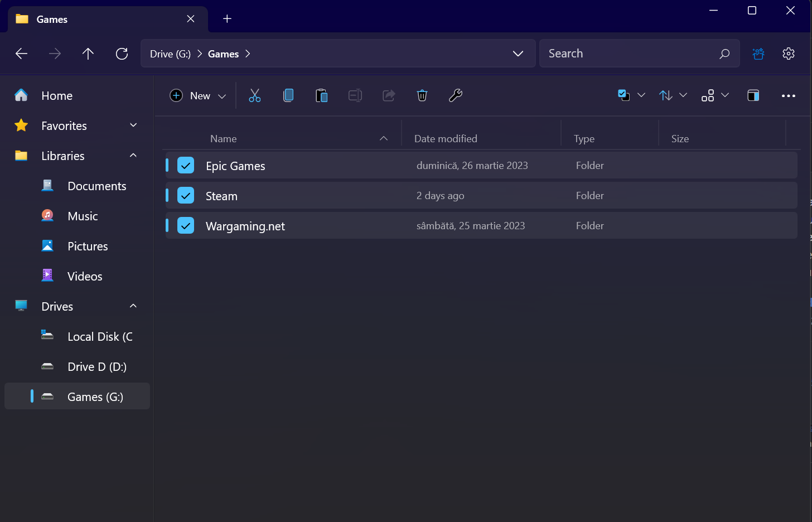Select the Wargaming.net folder name

(245, 226)
